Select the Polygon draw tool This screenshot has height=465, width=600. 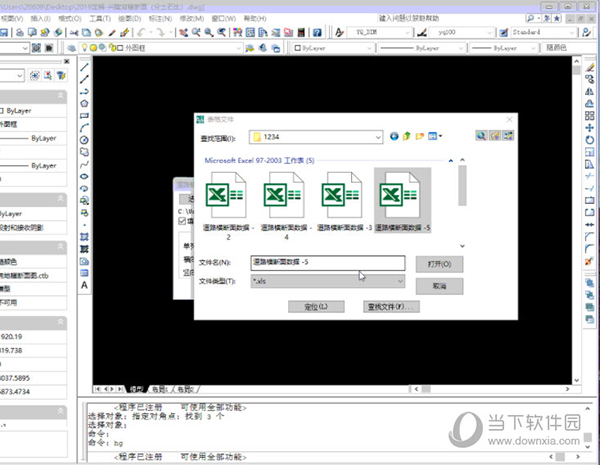pyautogui.click(x=85, y=103)
